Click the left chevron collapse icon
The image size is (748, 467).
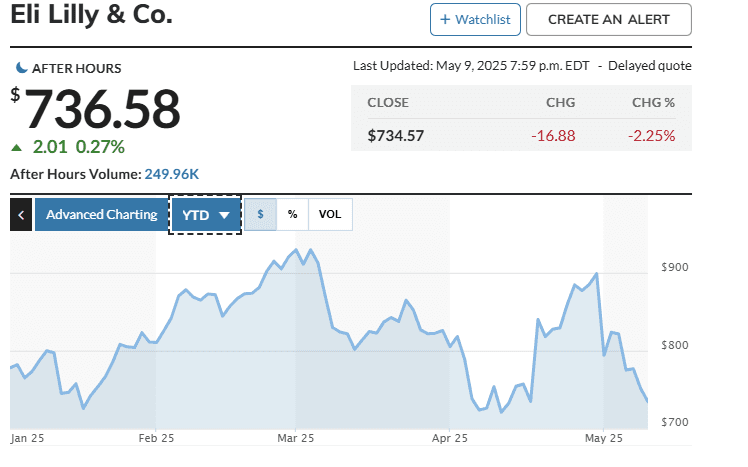21,215
